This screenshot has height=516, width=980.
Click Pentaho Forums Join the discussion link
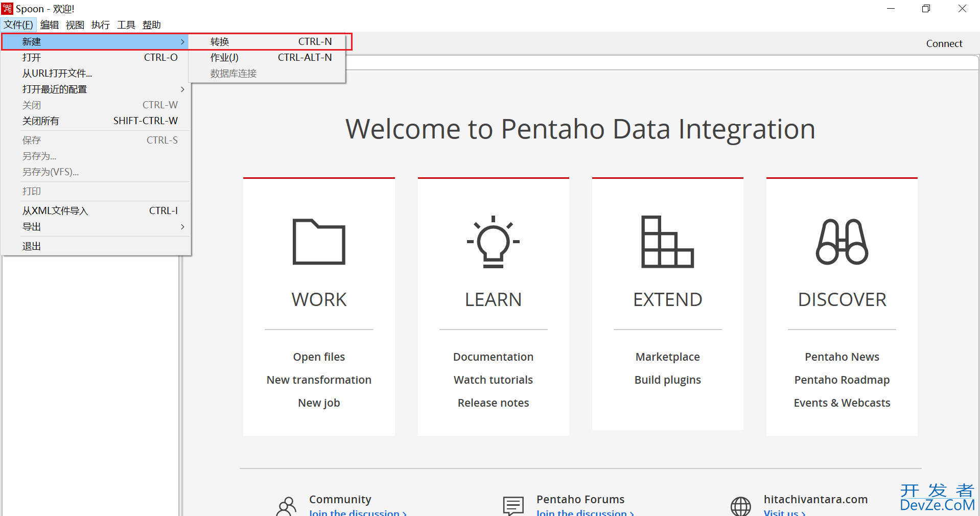[585, 512]
